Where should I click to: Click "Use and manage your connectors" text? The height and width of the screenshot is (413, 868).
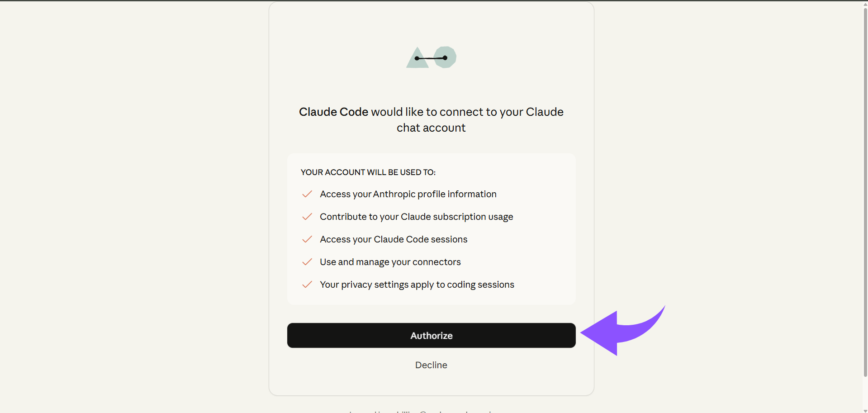click(x=390, y=262)
